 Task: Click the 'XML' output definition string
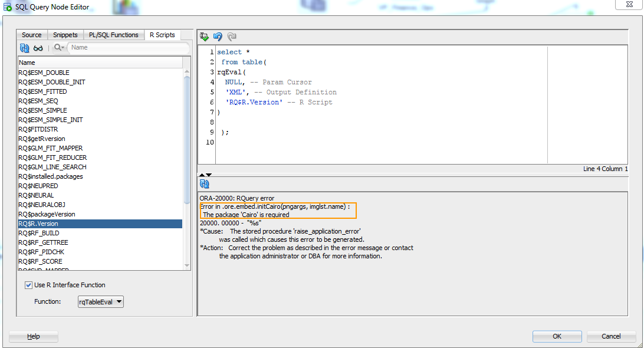click(x=235, y=92)
